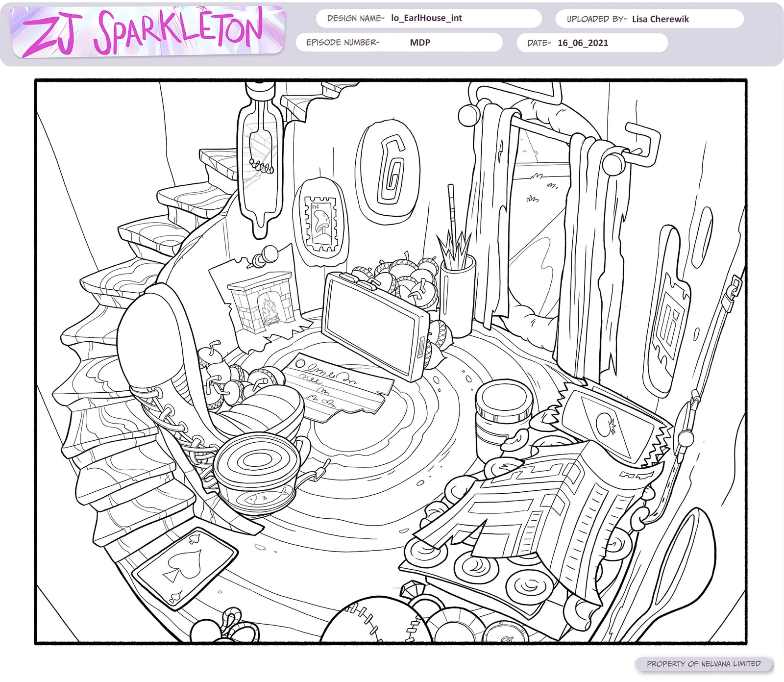Select the "DATE-" label
This screenshot has height=682, width=784.
click(x=539, y=43)
